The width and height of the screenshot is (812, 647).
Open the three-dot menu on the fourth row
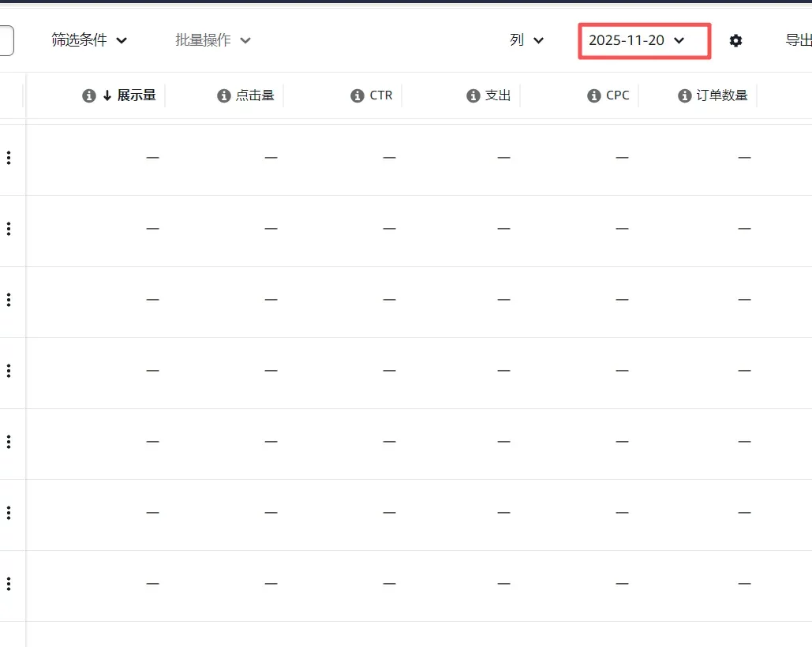(x=9, y=371)
